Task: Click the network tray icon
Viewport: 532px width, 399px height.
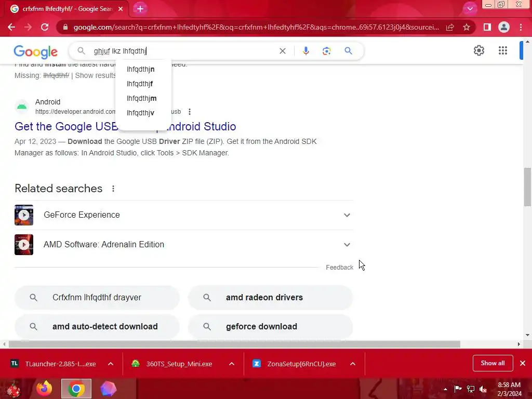Action: coord(471,389)
